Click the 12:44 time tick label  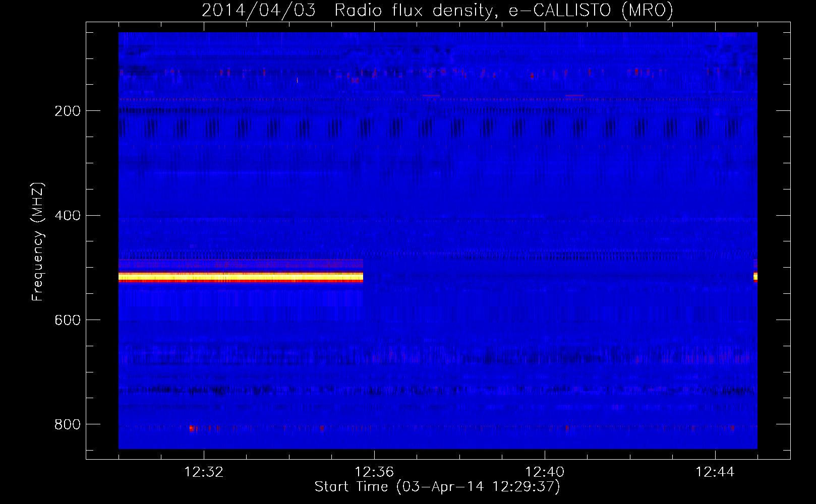(x=715, y=472)
